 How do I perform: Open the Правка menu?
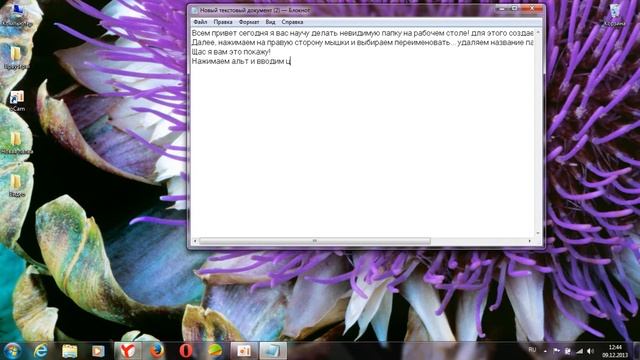coord(223,22)
